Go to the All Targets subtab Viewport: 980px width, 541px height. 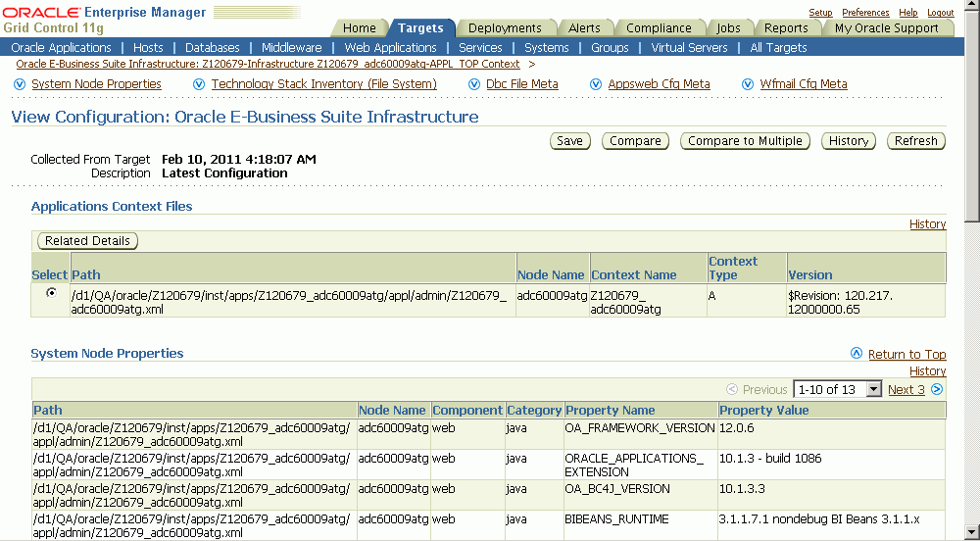point(778,47)
